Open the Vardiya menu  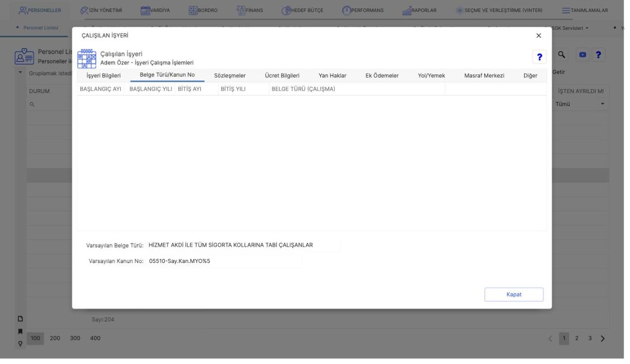pyautogui.click(x=155, y=10)
